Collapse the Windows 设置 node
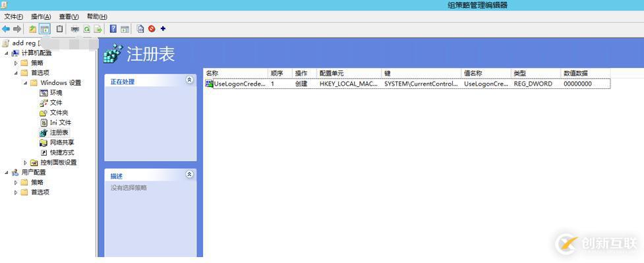 pyautogui.click(x=26, y=82)
